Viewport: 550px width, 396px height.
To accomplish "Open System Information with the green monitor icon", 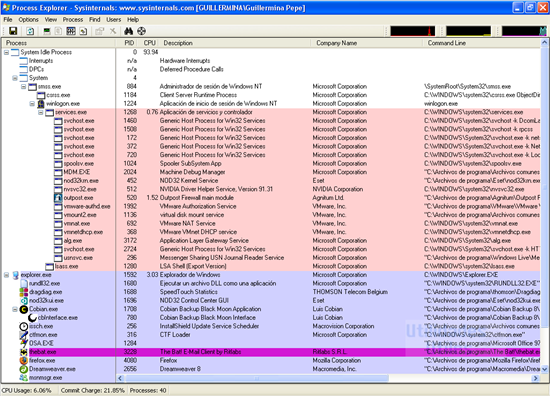I will (47, 31).
